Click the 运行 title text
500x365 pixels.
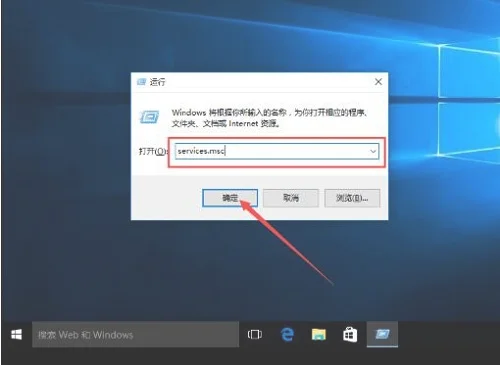pyautogui.click(x=157, y=82)
